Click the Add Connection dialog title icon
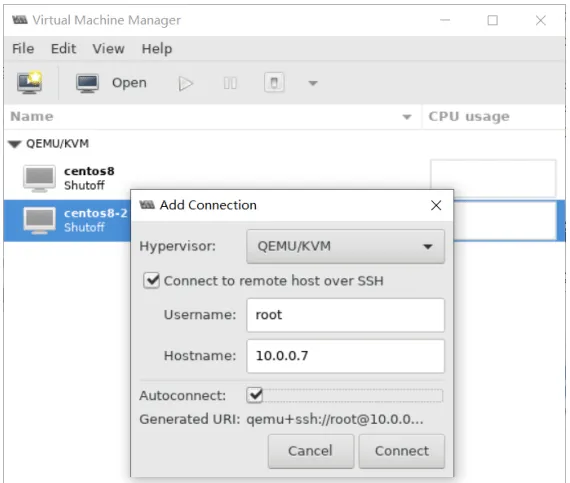 [x=147, y=205]
